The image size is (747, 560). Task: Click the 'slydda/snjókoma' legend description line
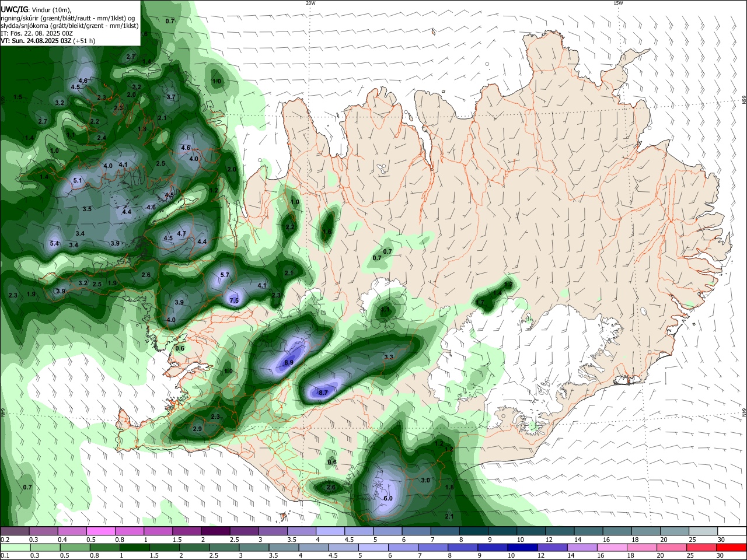[69, 26]
